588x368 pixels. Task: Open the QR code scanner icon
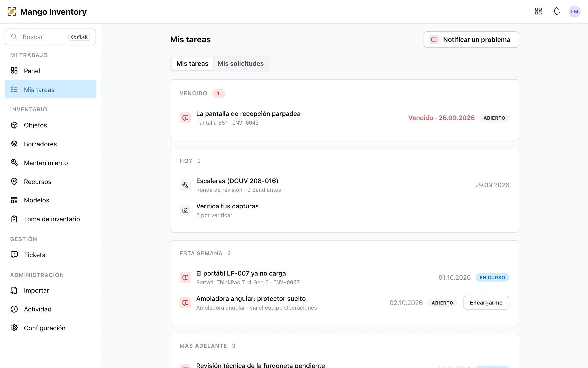538,11
